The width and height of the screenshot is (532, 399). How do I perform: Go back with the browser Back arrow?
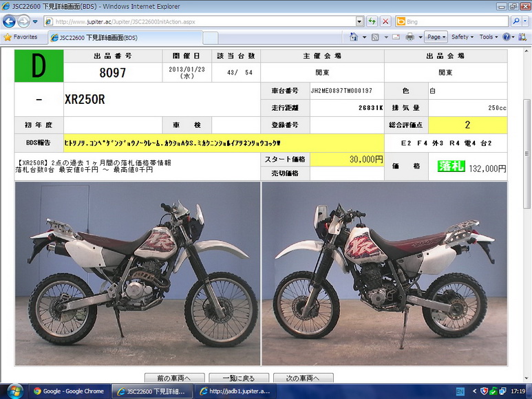tap(9, 22)
